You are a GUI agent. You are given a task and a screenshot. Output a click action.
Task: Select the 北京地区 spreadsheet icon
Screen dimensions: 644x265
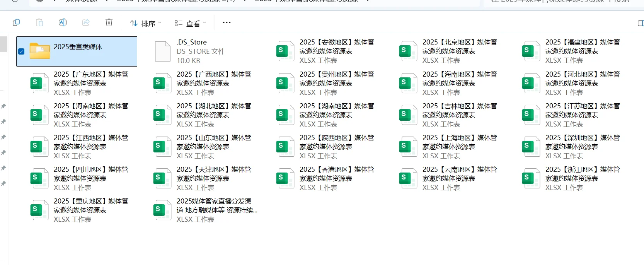tap(408, 51)
